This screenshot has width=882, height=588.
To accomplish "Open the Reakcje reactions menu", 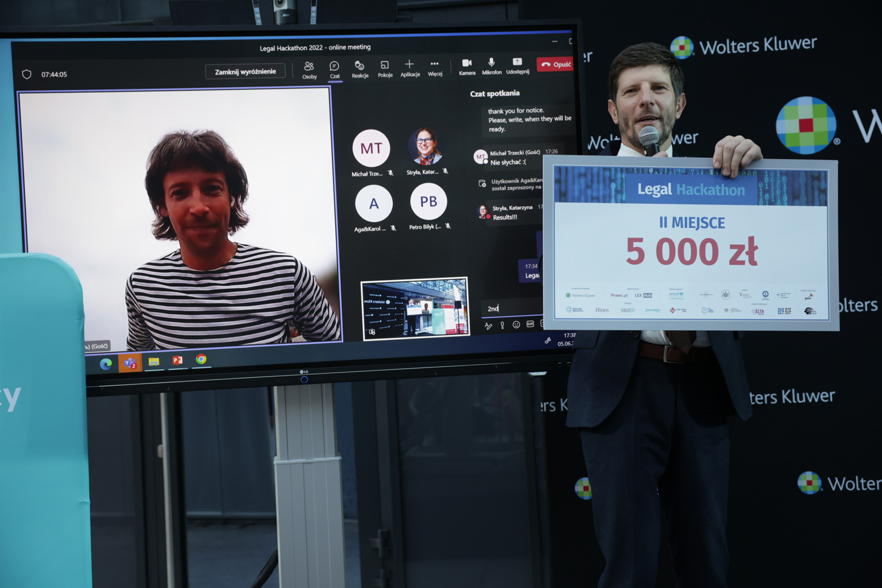I will tap(360, 68).
